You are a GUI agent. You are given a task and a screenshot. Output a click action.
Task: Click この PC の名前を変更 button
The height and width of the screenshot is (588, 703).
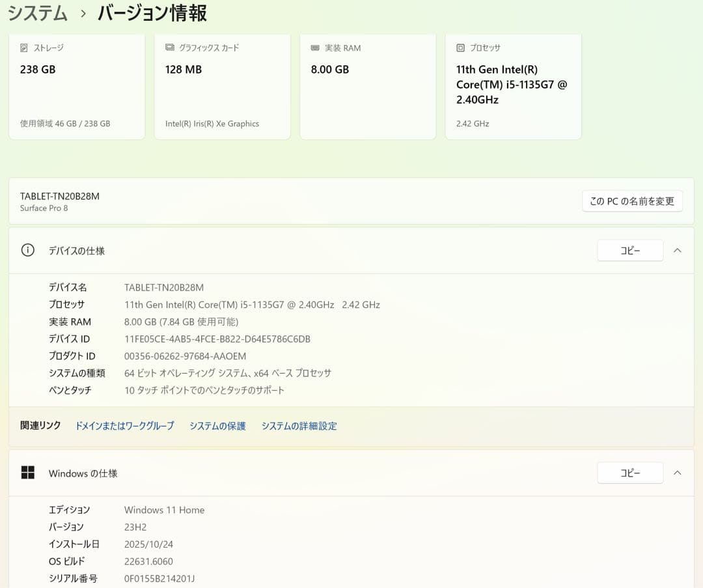[x=632, y=201]
